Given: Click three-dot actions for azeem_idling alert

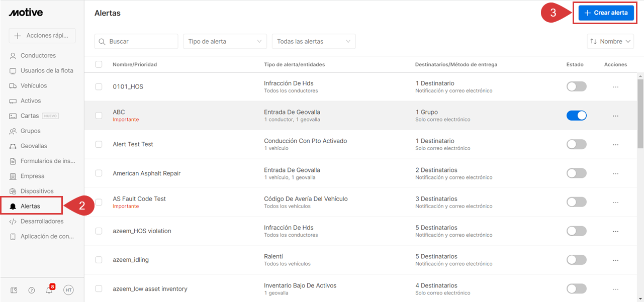Looking at the screenshot, I should [x=615, y=260].
